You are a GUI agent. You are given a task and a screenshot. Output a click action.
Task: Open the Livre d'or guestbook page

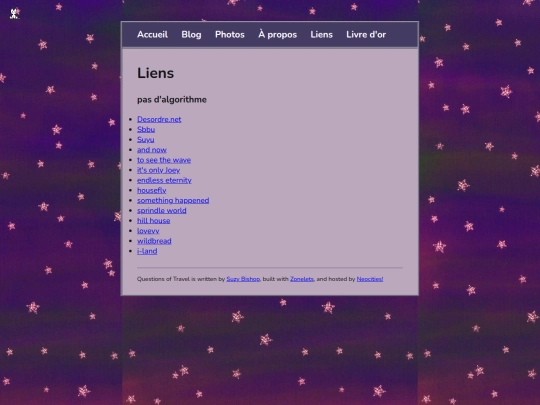[366, 35]
